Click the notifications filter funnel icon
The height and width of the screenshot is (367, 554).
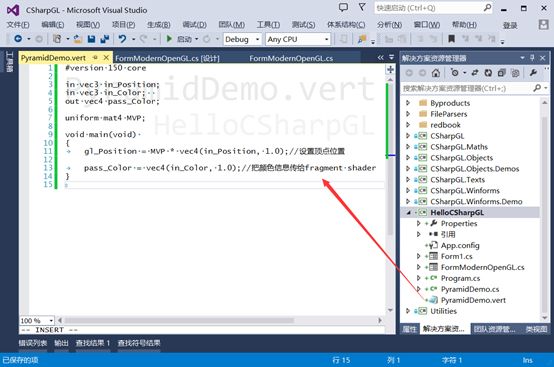coord(362,7)
